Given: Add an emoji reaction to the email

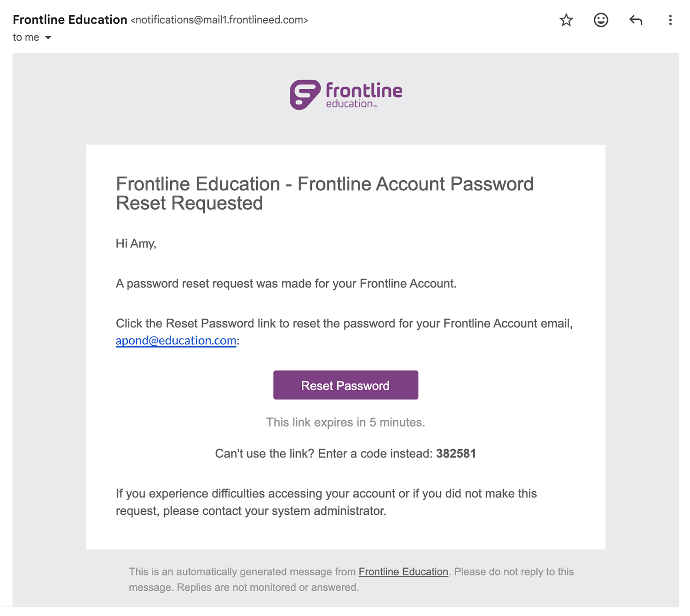Looking at the screenshot, I should coord(601,20).
